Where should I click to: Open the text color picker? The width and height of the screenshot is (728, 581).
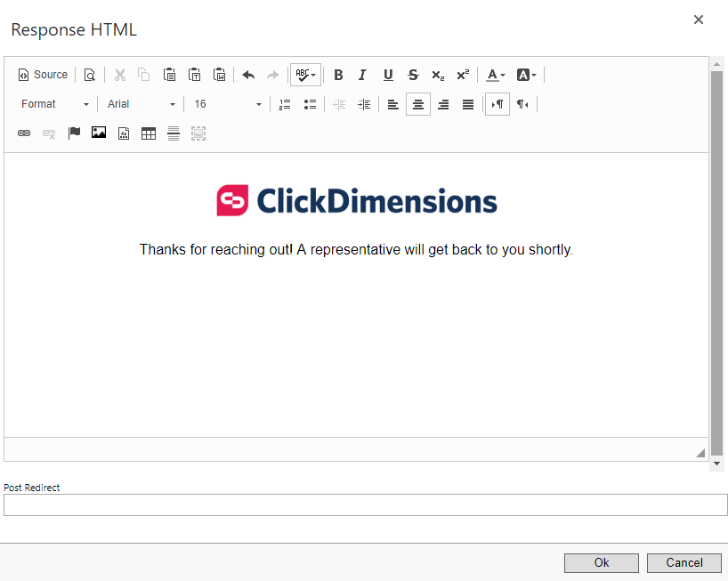point(496,75)
